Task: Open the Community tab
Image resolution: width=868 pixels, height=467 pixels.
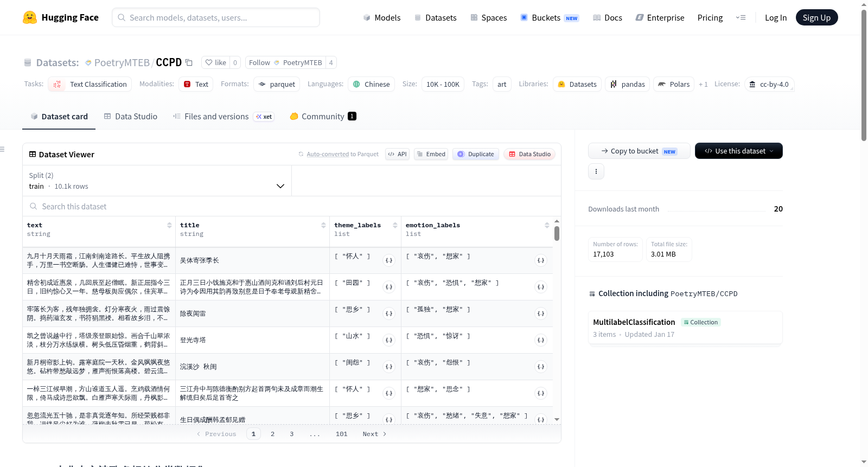Action: [323, 117]
